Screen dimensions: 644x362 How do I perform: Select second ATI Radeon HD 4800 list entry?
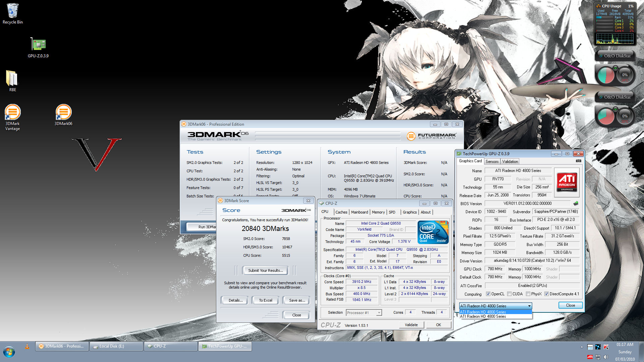coord(495,316)
